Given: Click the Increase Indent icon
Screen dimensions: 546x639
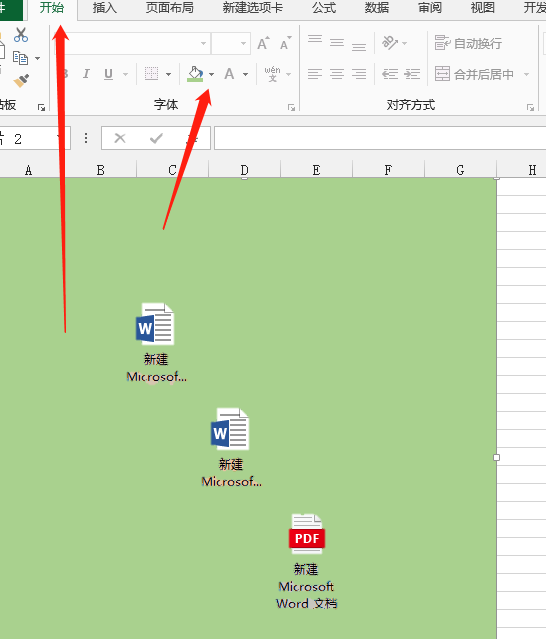Looking at the screenshot, I should point(412,74).
